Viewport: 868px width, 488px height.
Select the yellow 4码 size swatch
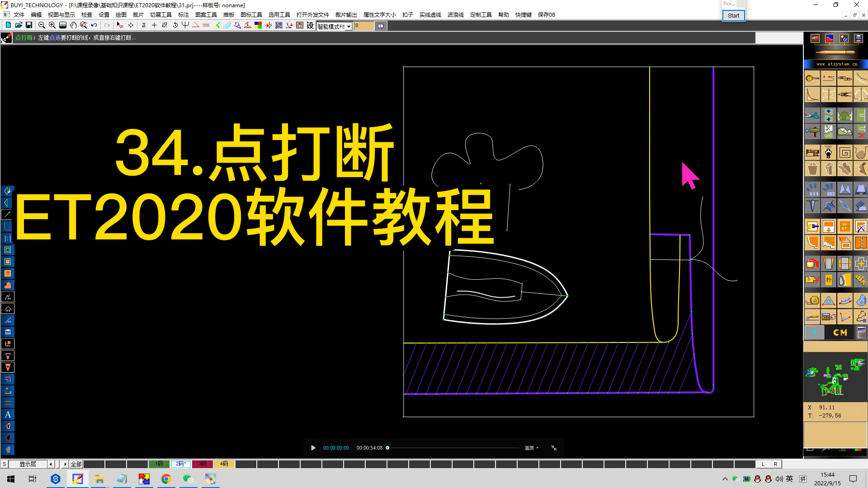click(224, 464)
